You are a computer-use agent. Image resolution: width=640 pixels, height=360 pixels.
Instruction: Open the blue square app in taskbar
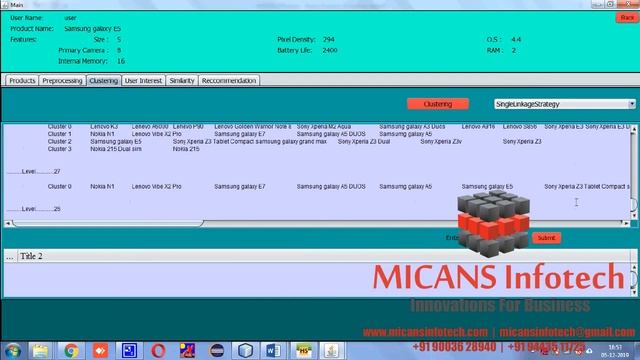pos(129,351)
